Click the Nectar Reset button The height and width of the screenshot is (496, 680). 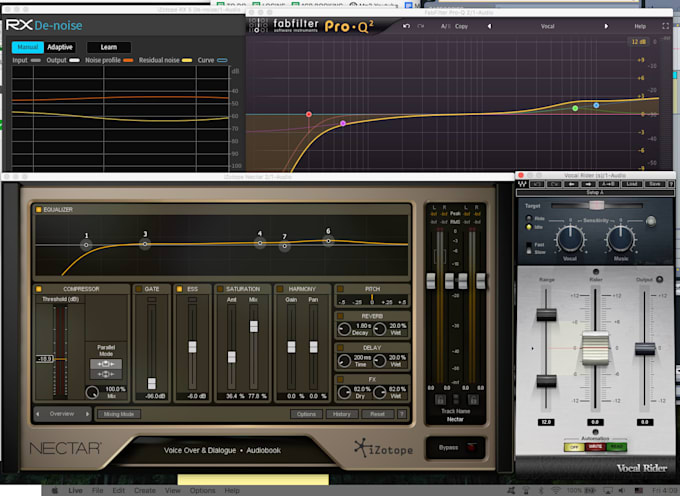377,414
